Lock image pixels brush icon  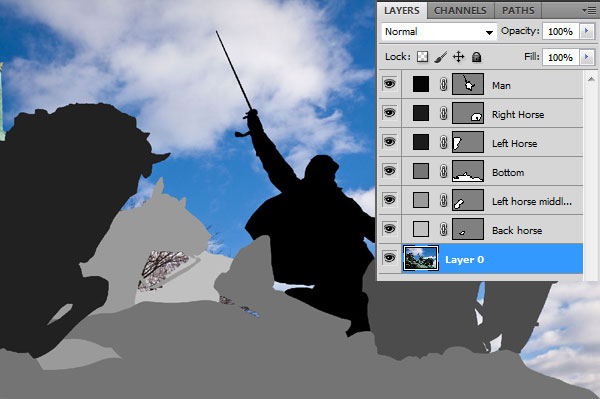(x=441, y=57)
